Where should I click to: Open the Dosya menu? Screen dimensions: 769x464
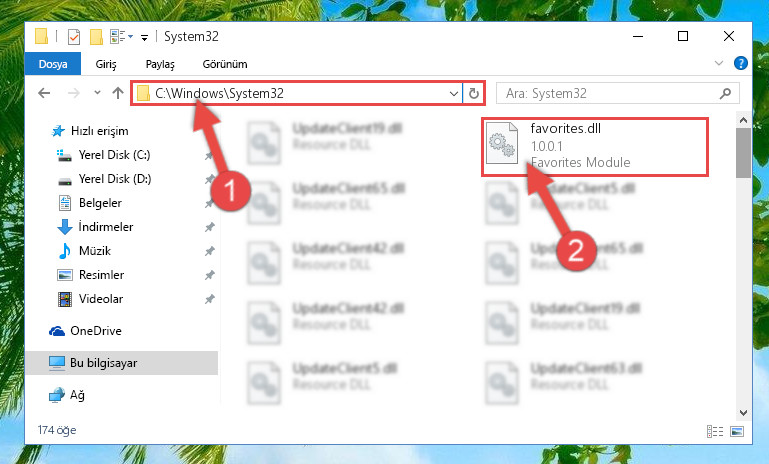pyautogui.click(x=53, y=64)
